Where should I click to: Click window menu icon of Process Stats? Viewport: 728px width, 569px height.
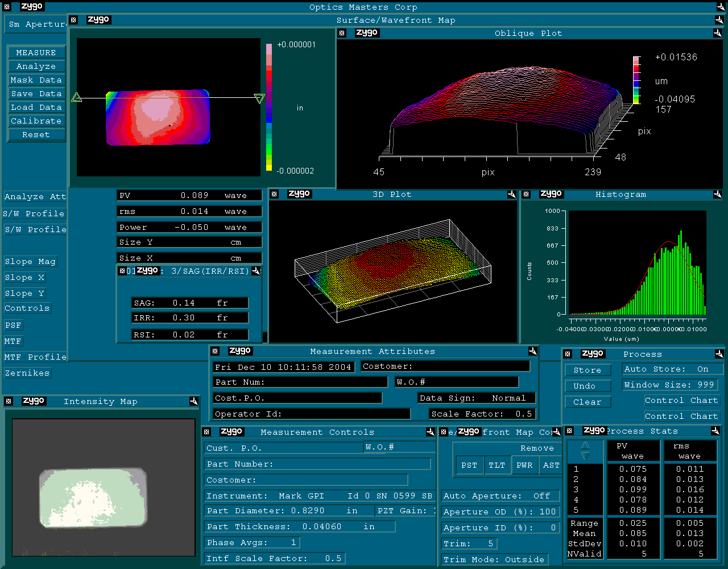569,431
